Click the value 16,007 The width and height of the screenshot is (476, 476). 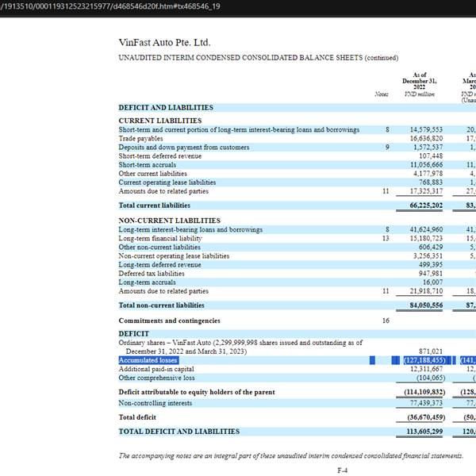432,282
